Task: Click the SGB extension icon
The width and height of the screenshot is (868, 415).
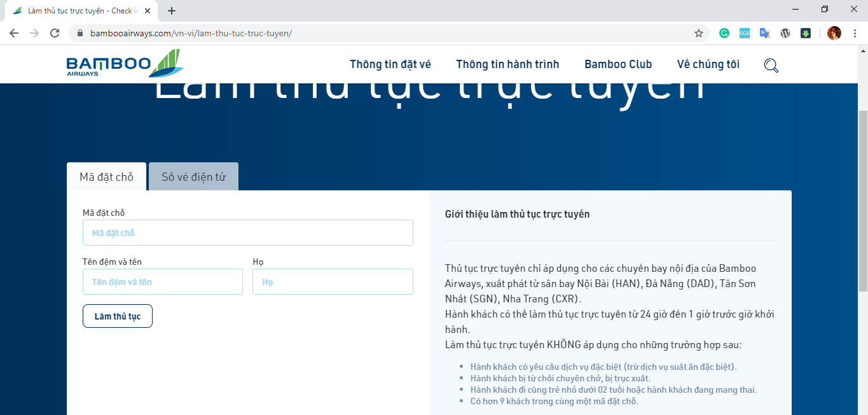Action: click(x=745, y=33)
